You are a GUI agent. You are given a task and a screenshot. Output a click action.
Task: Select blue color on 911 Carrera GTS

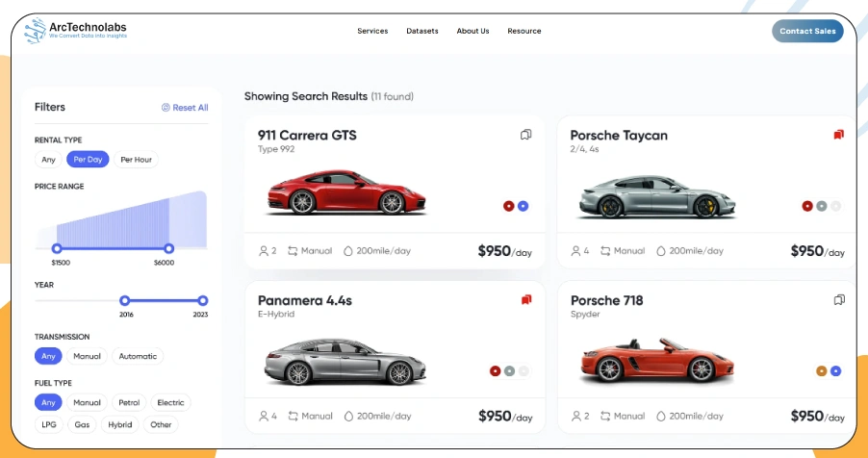tap(523, 206)
